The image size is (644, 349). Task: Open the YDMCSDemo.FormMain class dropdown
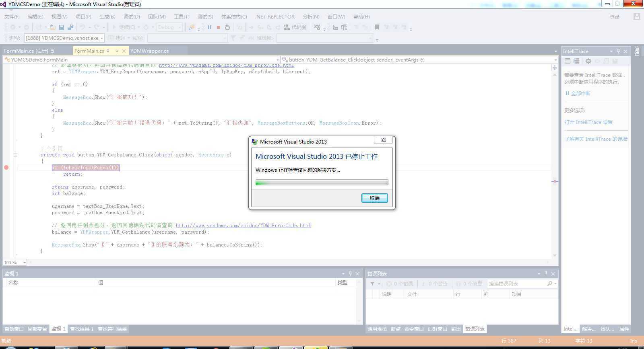tap(277, 60)
